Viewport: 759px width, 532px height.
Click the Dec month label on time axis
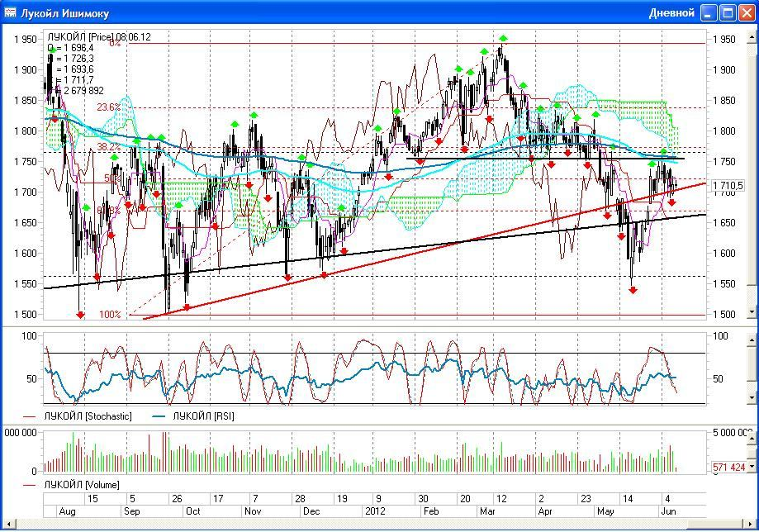click(x=311, y=511)
